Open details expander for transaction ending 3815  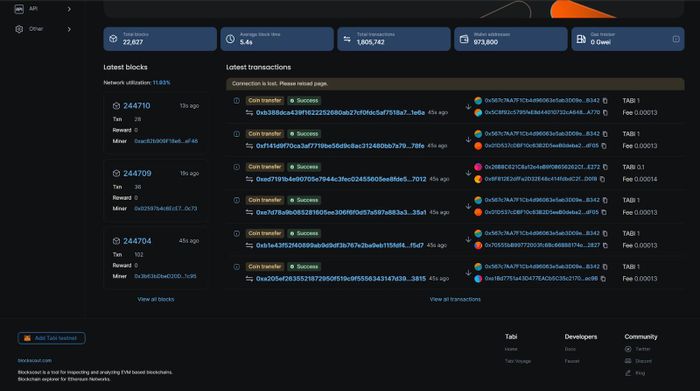click(237, 267)
